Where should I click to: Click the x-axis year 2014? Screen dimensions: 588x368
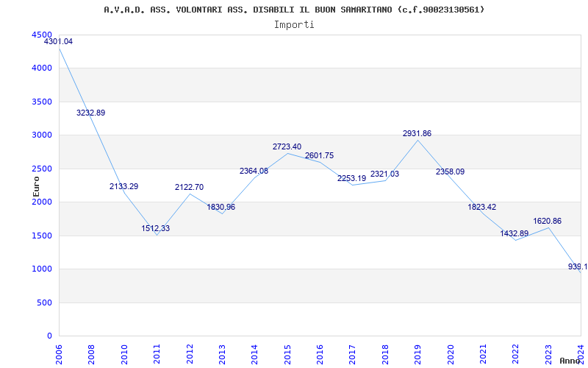point(255,354)
